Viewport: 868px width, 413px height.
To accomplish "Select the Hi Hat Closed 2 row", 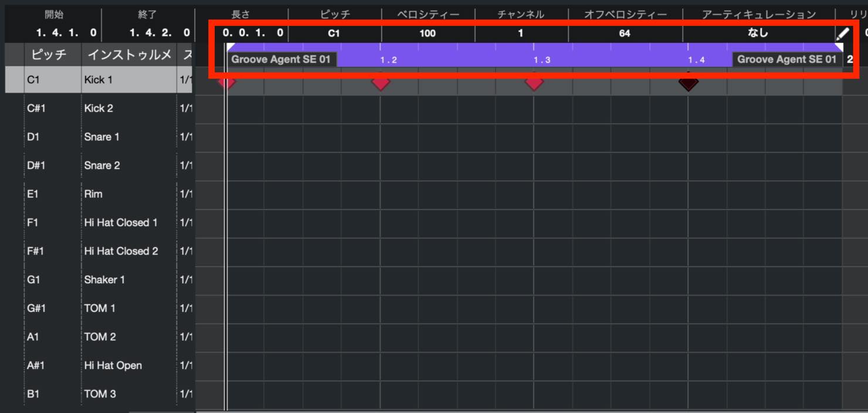I will pyautogui.click(x=100, y=251).
